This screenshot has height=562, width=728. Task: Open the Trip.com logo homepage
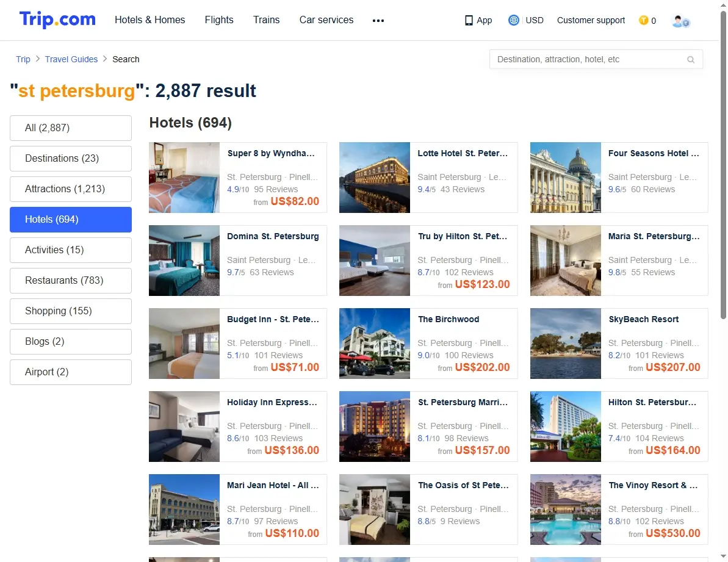point(57,20)
